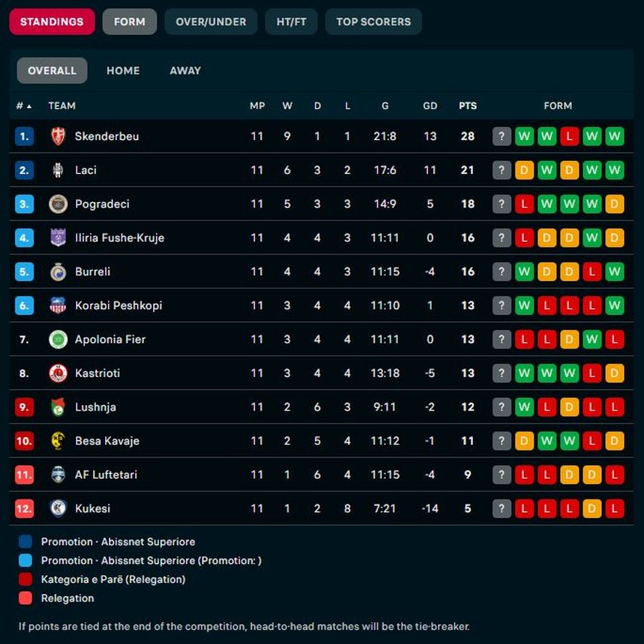Open the Lushnja team link
This screenshot has height=644, width=644.
coord(95,407)
